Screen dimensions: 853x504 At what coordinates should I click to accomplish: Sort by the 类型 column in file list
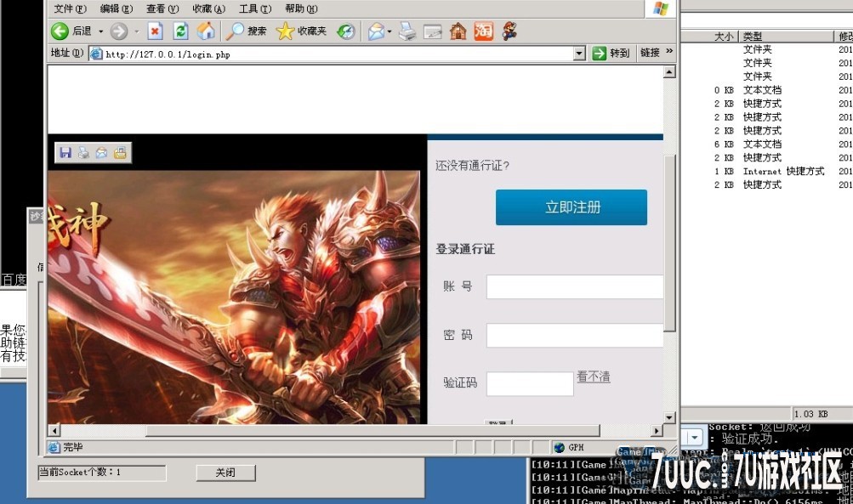pyautogui.click(x=786, y=37)
